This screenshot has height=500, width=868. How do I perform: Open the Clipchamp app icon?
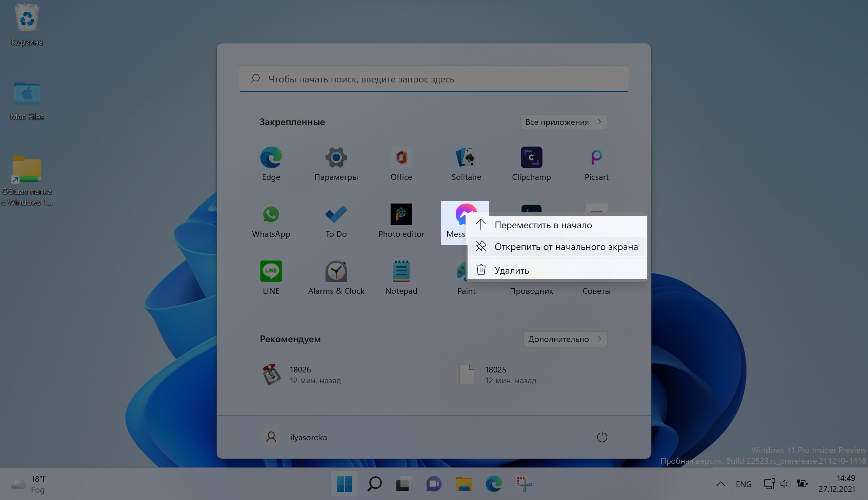coord(531,164)
